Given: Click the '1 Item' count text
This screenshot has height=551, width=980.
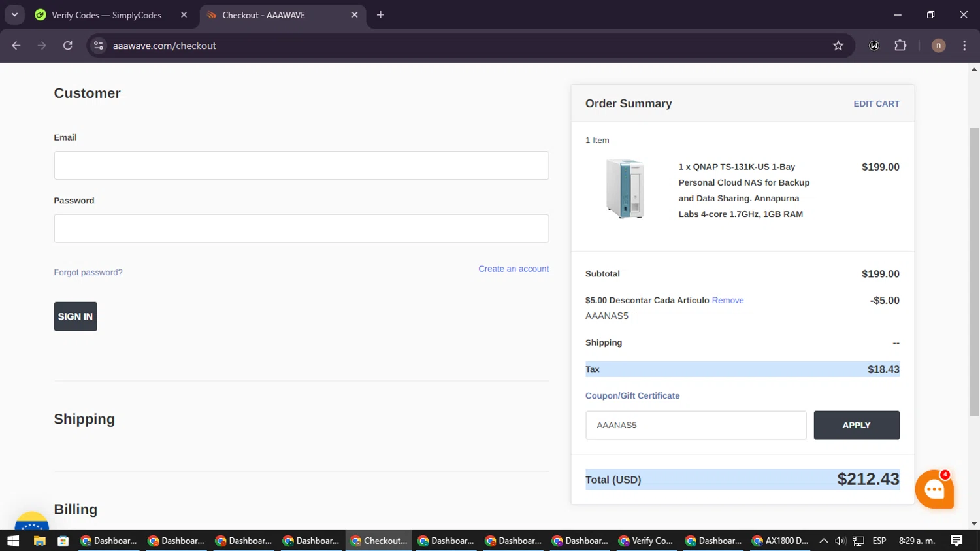Looking at the screenshot, I should [597, 141].
